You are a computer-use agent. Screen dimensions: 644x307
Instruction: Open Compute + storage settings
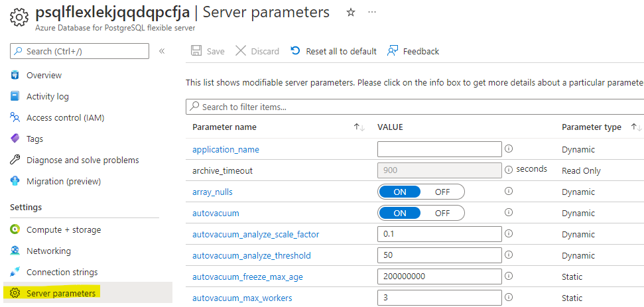[x=64, y=230]
